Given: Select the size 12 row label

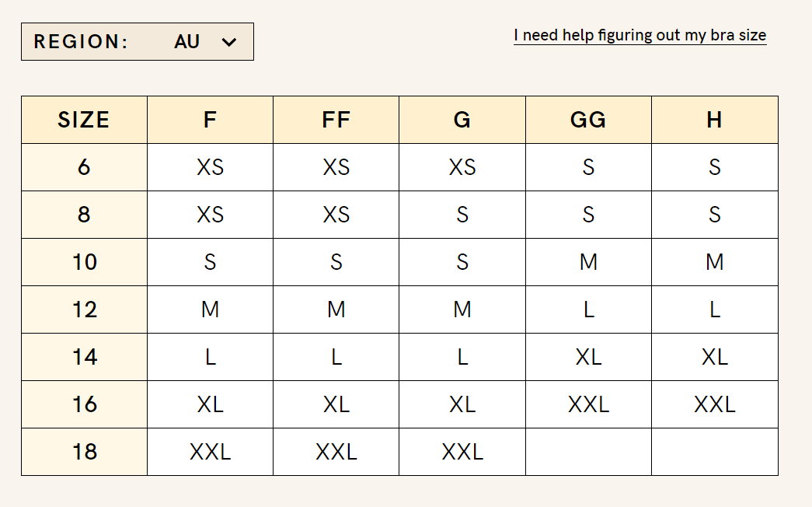Looking at the screenshot, I should (x=84, y=309).
